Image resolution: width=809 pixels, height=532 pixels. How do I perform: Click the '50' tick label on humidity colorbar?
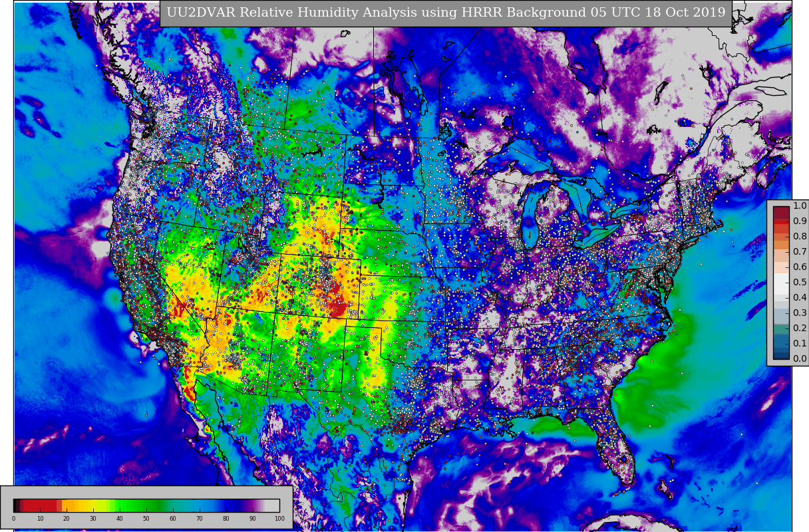[146, 519]
